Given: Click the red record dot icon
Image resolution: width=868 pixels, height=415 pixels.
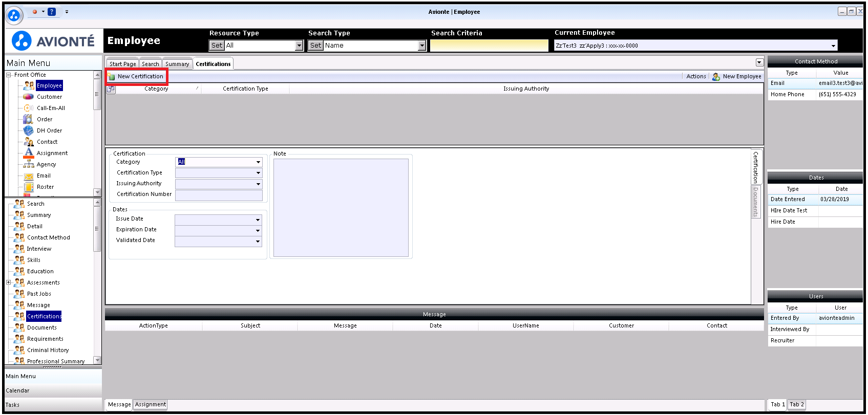Looking at the screenshot, I should coord(35,11).
